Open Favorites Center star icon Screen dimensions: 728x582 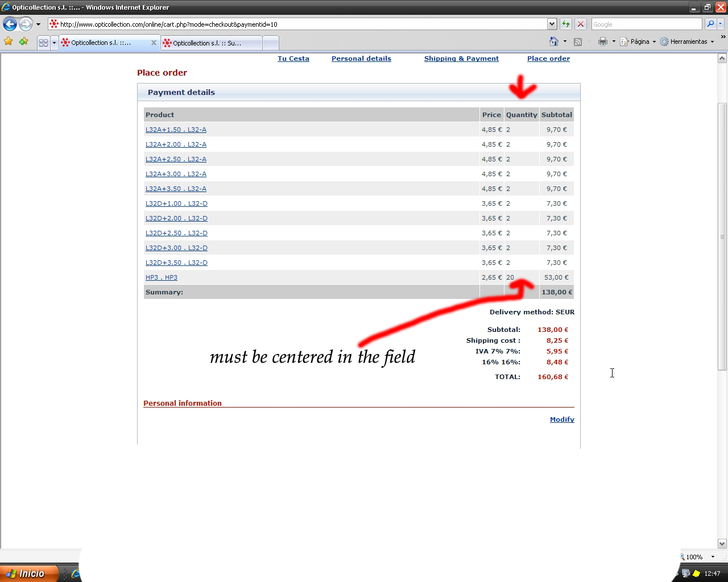[x=9, y=41]
